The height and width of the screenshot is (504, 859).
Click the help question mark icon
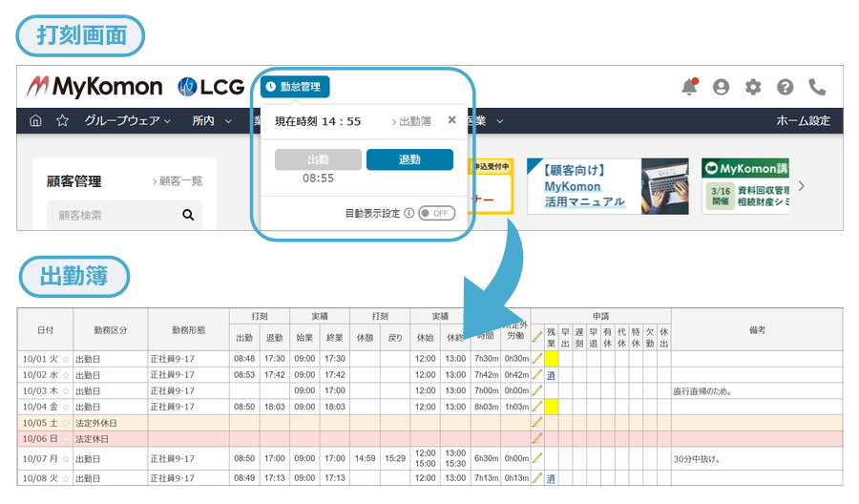(785, 87)
